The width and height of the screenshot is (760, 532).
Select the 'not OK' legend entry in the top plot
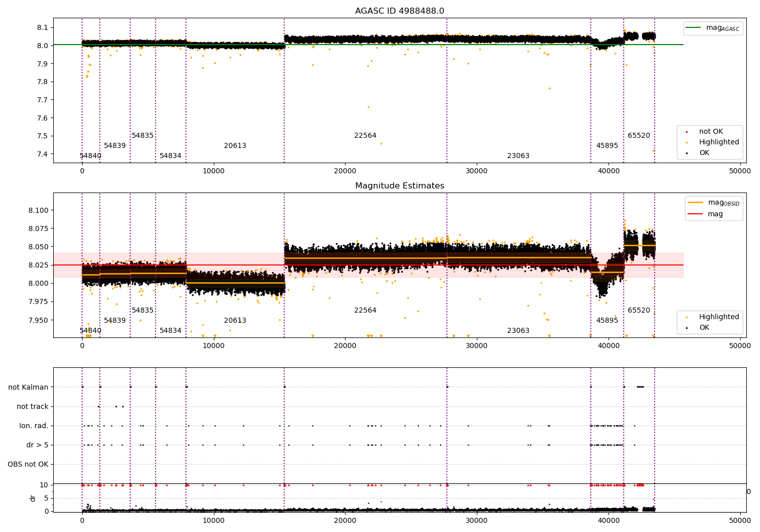[x=711, y=132]
